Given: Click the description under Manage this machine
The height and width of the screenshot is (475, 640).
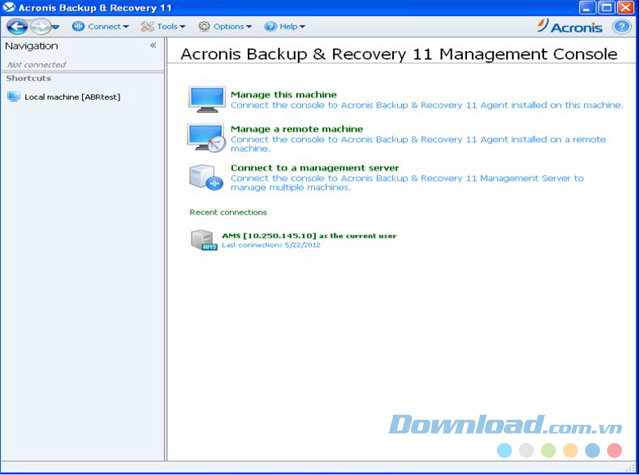Looking at the screenshot, I should pos(427,105).
